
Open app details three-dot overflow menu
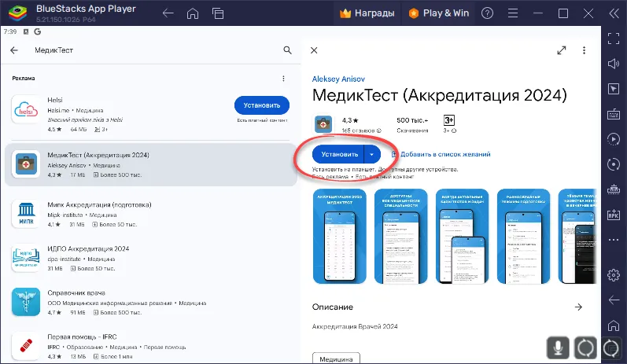(x=585, y=50)
